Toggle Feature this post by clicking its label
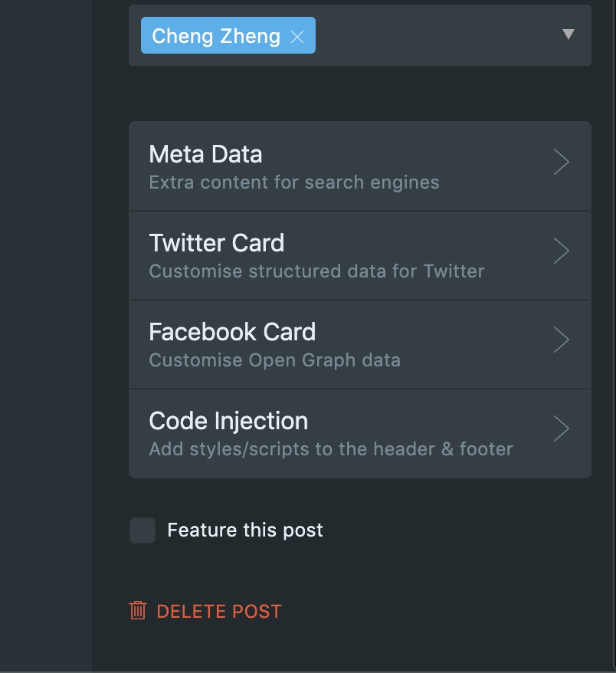The width and height of the screenshot is (616, 673). click(245, 530)
